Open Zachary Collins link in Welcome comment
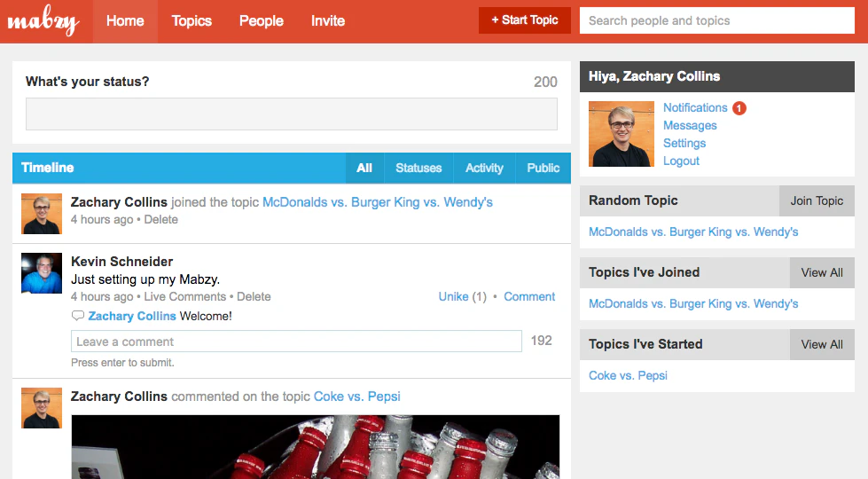Image resolution: width=868 pixels, height=479 pixels. [132, 316]
